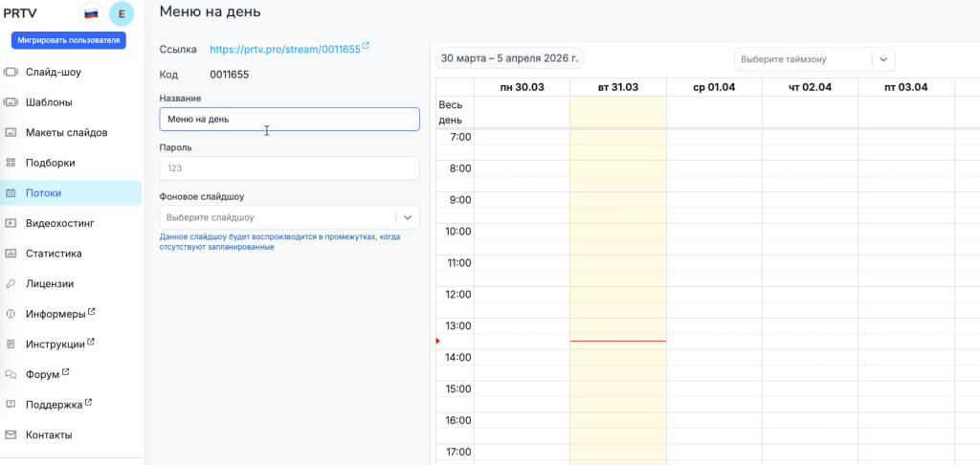Screen dimensions: 980x465
Task: Click the Статистика chart icon
Action: 11,254
